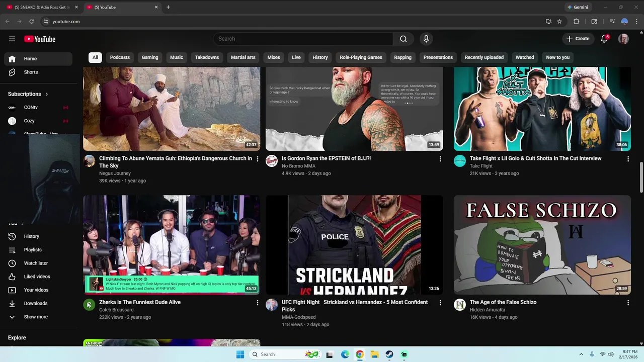Open Strickland vs Hernandez thumbnail
The width and height of the screenshot is (644, 362).
(354, 245)
